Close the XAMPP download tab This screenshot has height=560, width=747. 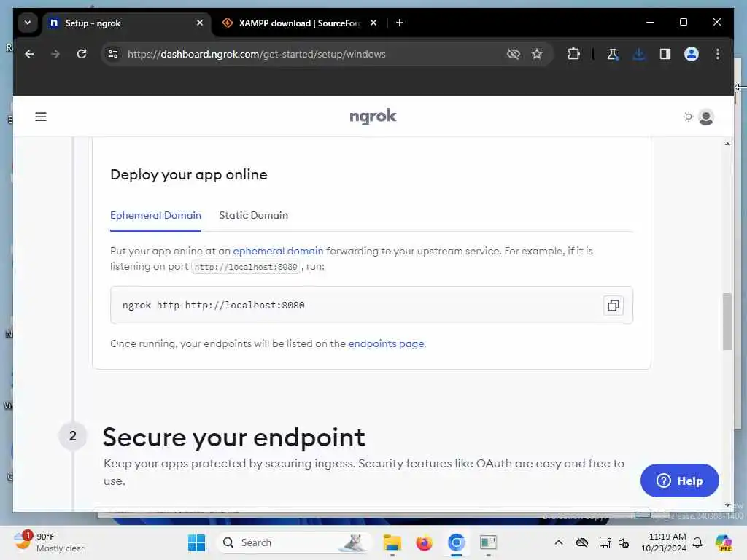(x=373, y=23)
